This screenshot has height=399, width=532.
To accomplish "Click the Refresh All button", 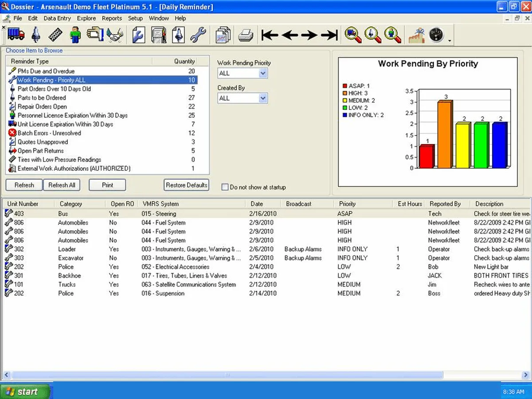I will coord(62,185).
